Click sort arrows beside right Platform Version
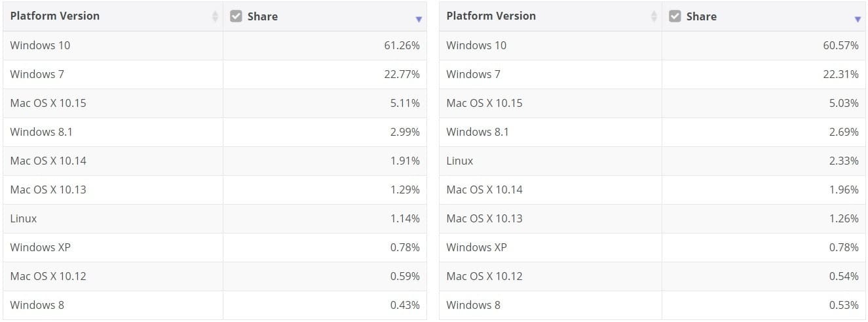 pos(654,16)
